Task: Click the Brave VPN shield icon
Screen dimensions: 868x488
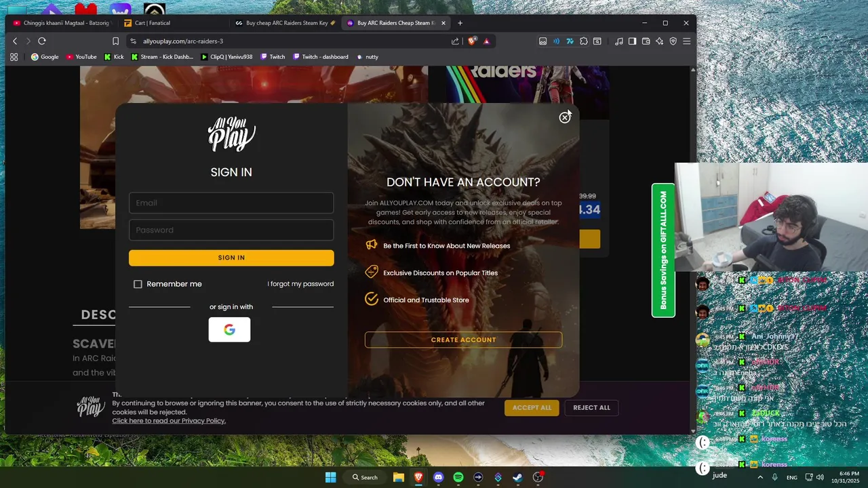Action: [673, 41]
